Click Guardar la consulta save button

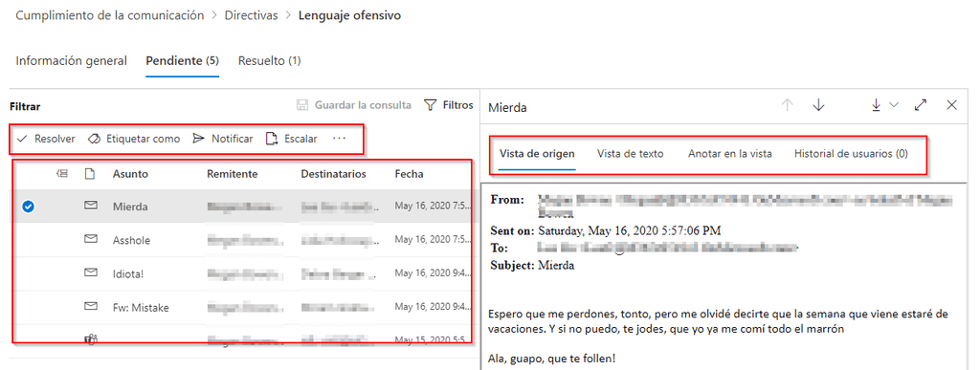(354, 105)
